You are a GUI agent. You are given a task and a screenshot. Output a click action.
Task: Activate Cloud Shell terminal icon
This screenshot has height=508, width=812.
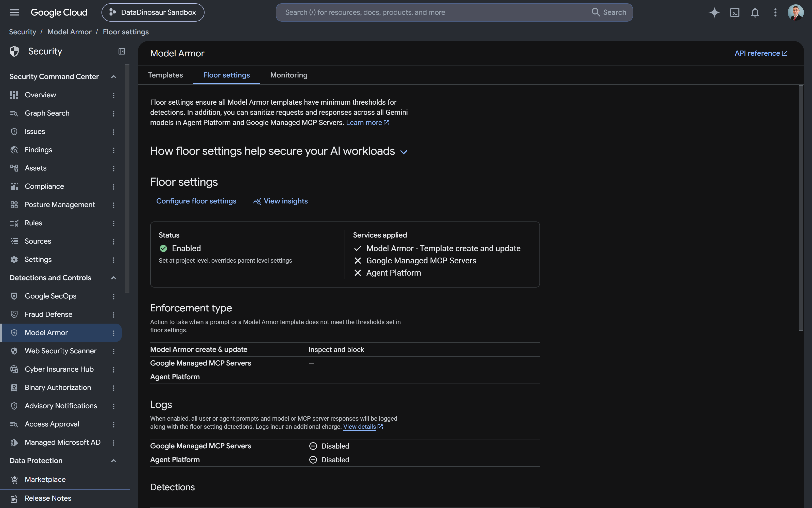735,12
